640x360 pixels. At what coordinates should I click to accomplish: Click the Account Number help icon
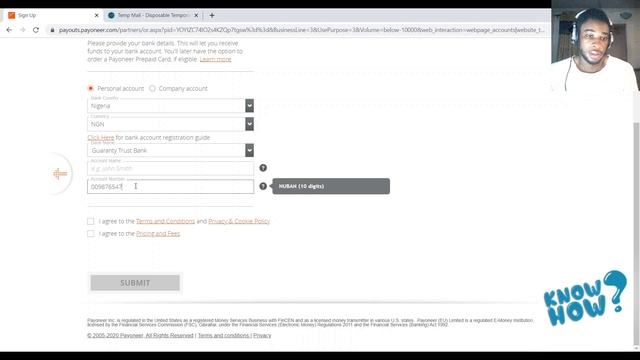[263, 186]
